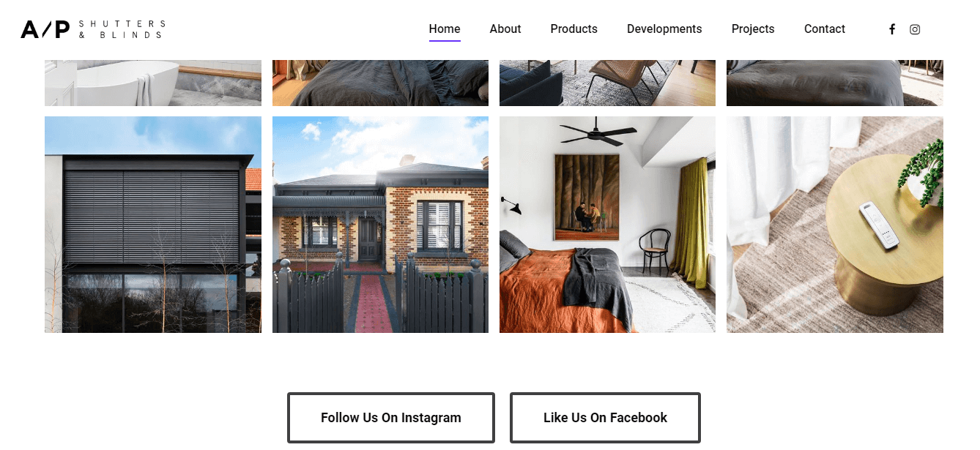The image size is (980, 450).
Task: Open the Instagram icon in header
Action: coord(915,29)
